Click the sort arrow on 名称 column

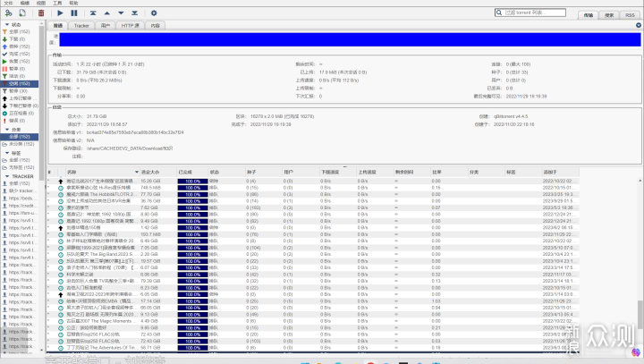[137, 172]
